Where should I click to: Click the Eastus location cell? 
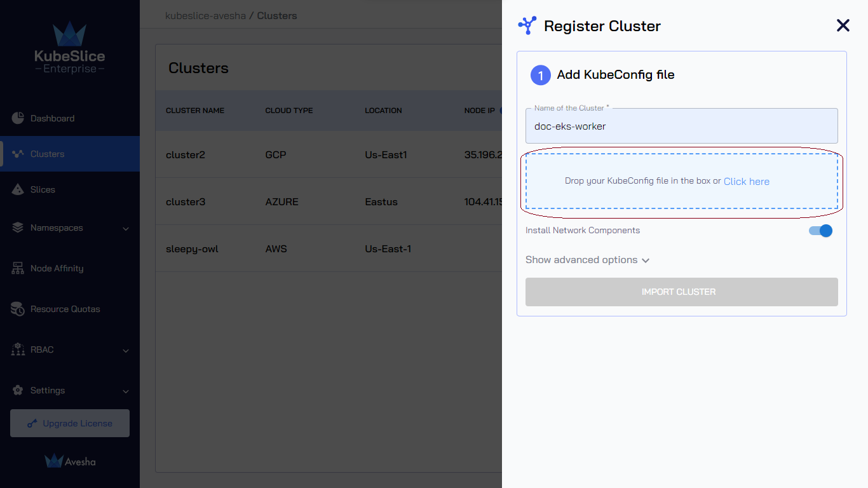point(381,201)
